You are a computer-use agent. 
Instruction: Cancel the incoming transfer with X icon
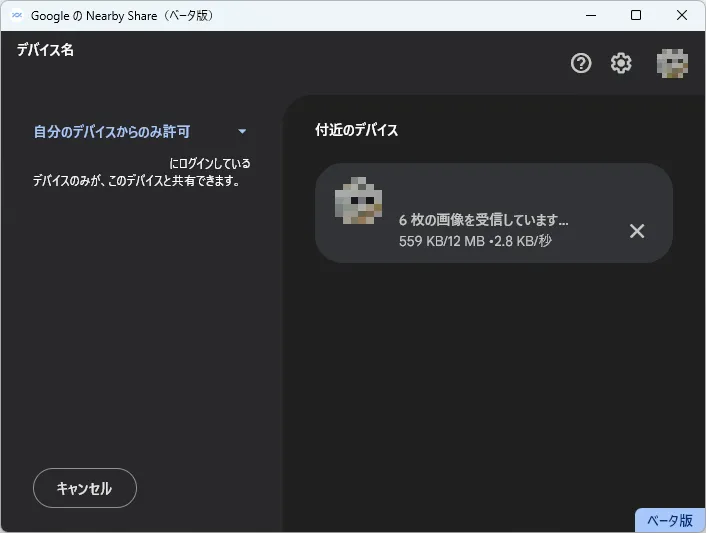(637, 231)
